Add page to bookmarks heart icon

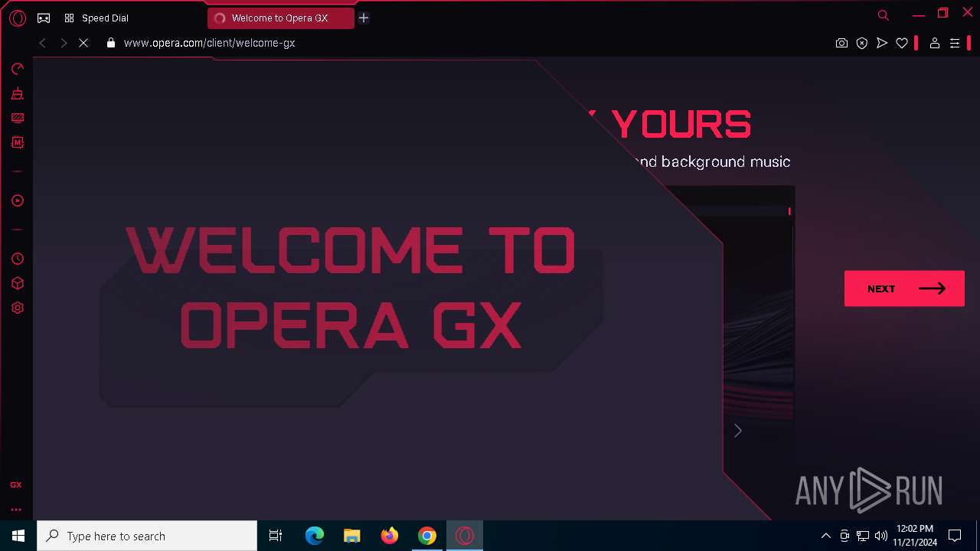coord(902,44)
